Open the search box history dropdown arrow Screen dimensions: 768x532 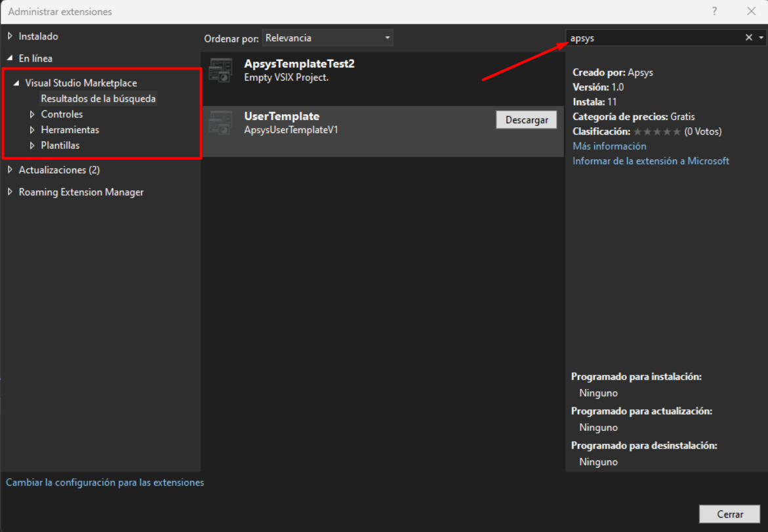point(761,38)
